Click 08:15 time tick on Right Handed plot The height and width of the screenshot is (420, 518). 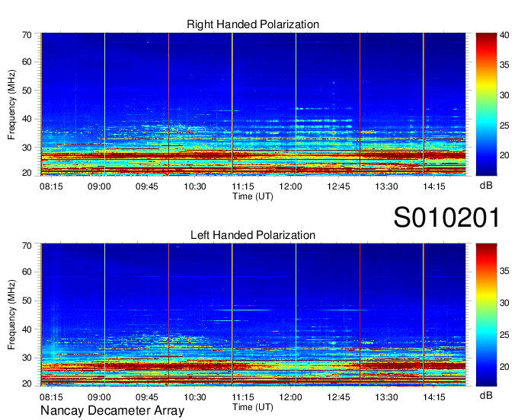51,186
